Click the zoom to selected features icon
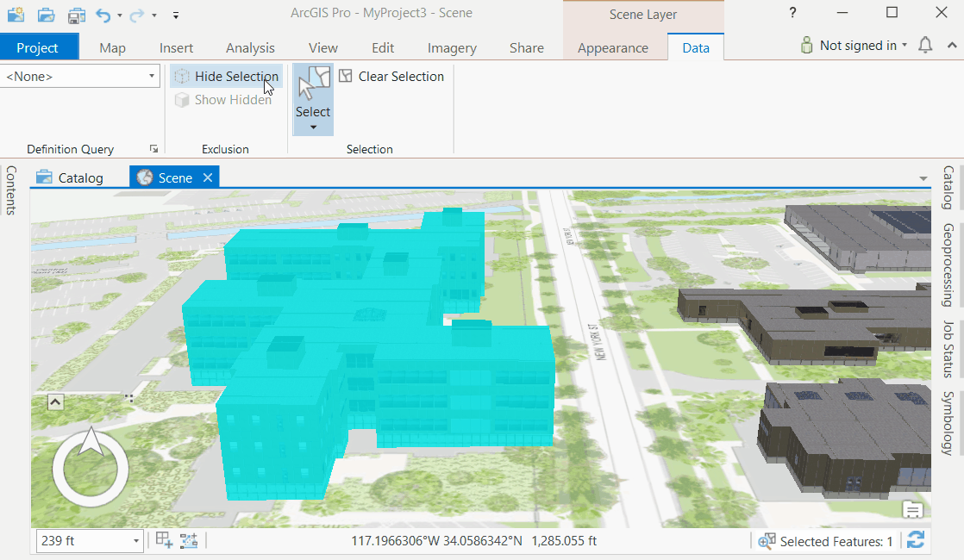The image size is (964, 560). [767, 541]
